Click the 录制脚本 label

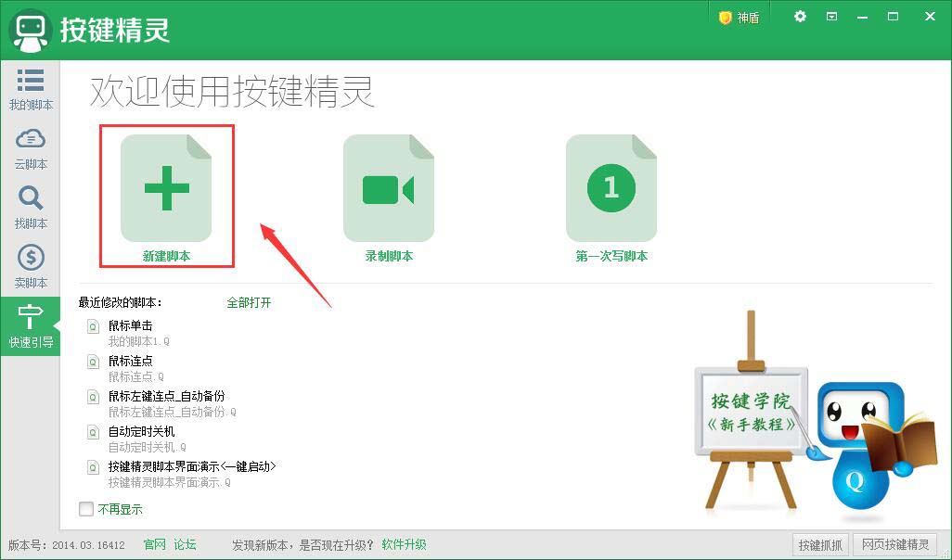(389, 256)
